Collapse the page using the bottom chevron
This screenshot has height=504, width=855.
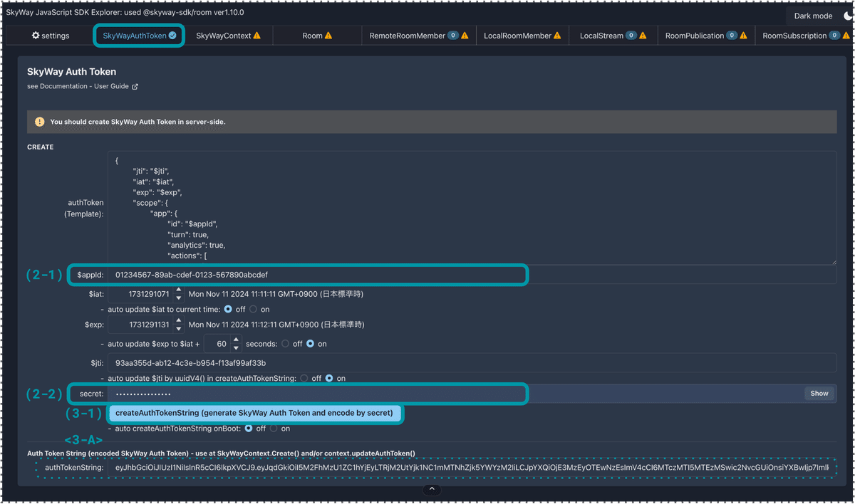(x=431, y=489)
